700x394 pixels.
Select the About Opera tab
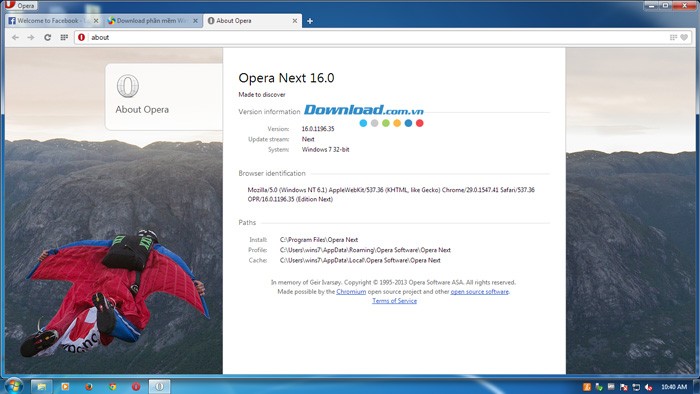252,21
